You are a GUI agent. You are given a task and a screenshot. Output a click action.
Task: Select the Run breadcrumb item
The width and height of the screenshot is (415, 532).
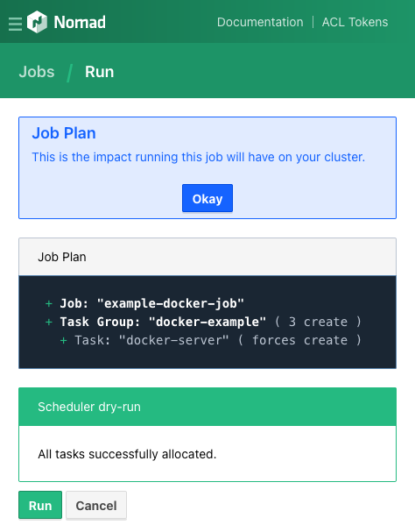coord(99,72)
